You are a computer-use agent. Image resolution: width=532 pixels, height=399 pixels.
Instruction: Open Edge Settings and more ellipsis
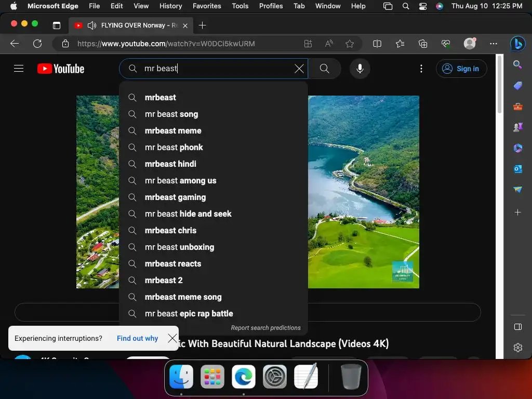[x=494, y=44]
